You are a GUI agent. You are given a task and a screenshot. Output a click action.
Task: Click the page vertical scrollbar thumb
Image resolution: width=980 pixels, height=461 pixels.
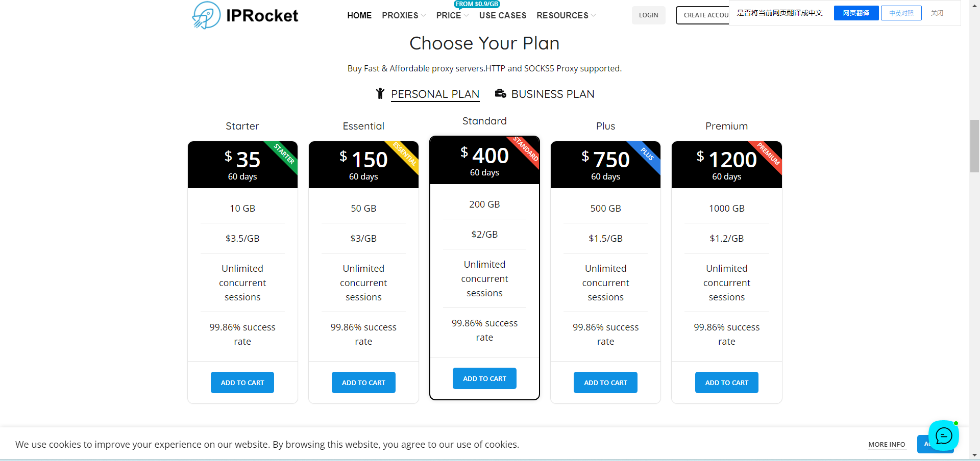pyautogui.click(x=974, y=146)
